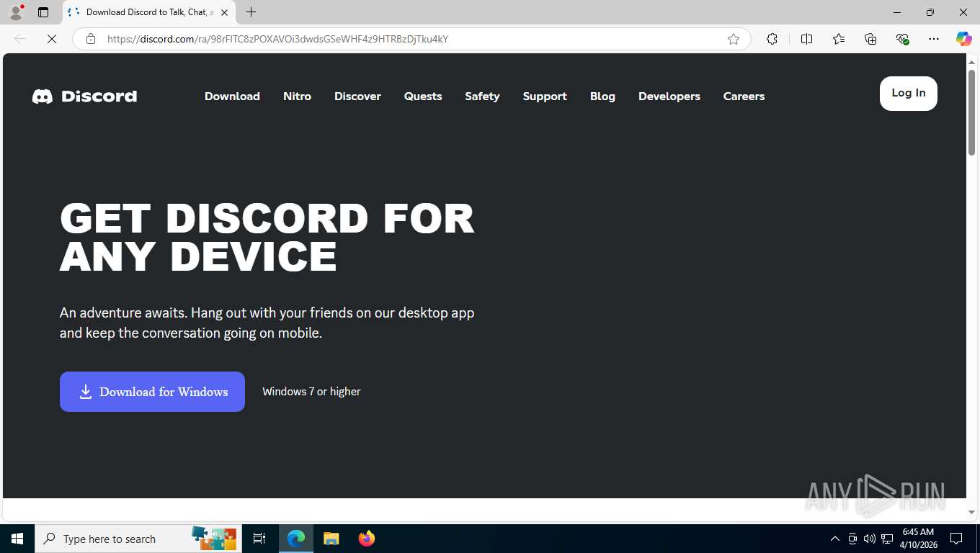Open the Extensions puzzle icon

pyautogui.click(x=772, y=39)
